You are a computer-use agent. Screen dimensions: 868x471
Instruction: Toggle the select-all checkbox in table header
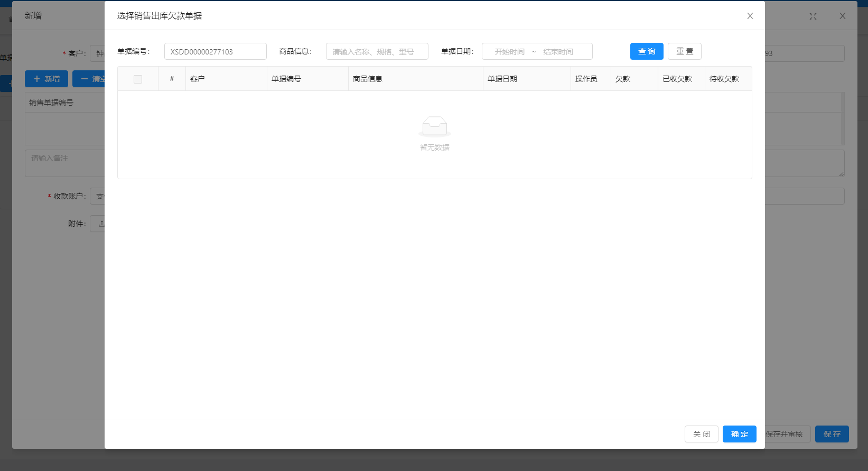click(x=138, y=79)
